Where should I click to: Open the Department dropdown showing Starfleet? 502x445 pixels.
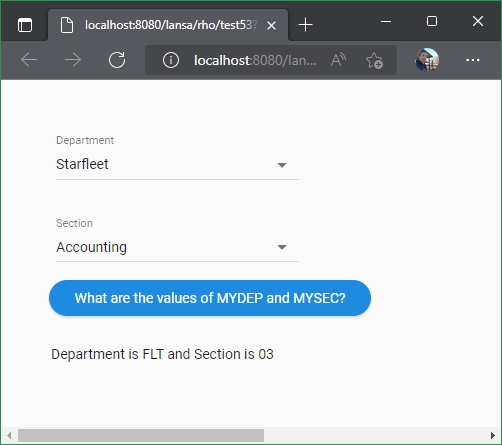click(x=177, y=164)
